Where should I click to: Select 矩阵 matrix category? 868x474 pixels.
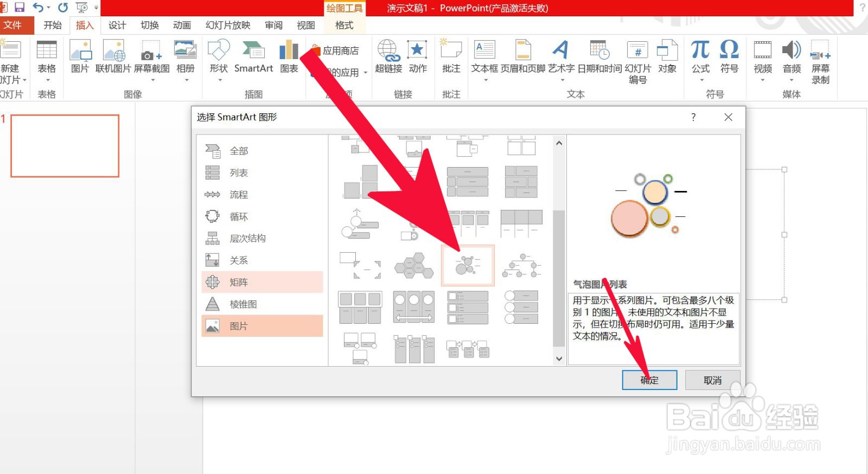coord(262,282)
